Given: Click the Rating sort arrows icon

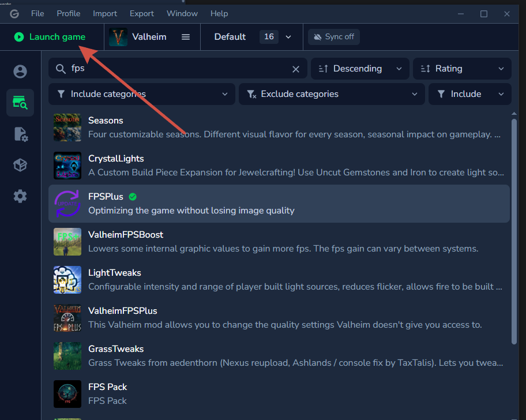Looking at the screenshot, I should (x=426, y=69).
